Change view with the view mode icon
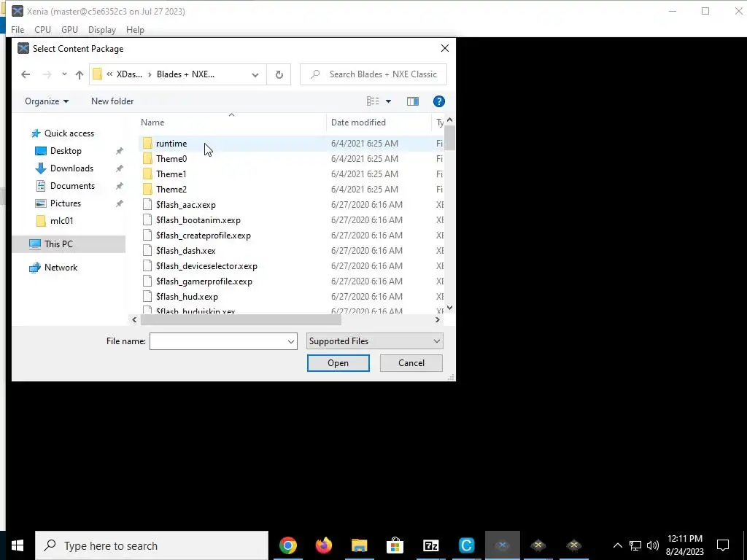Screen dimensions: 747x560 [x=373, y=101]
